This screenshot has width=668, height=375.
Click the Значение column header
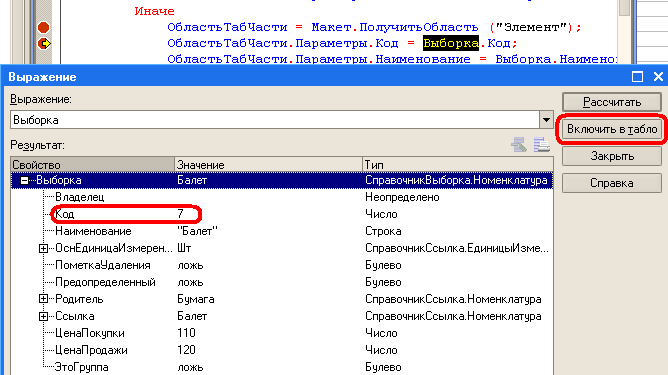(x=268, y=164)
